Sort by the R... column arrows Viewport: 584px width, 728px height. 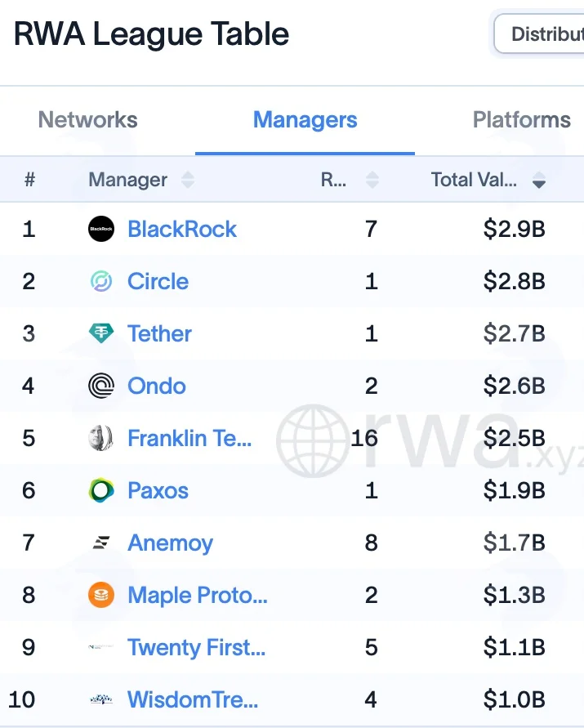click(x=372, y=180)
